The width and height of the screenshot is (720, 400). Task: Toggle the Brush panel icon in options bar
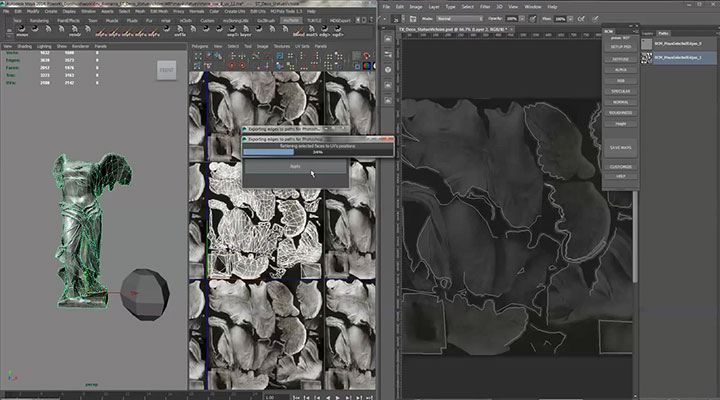[413, 19]
